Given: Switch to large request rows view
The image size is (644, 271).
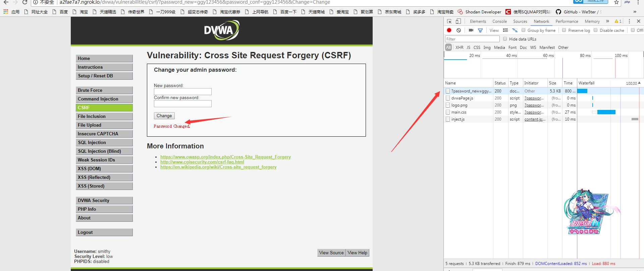Looking at the screenshot, I should click(x=505, y=30).
